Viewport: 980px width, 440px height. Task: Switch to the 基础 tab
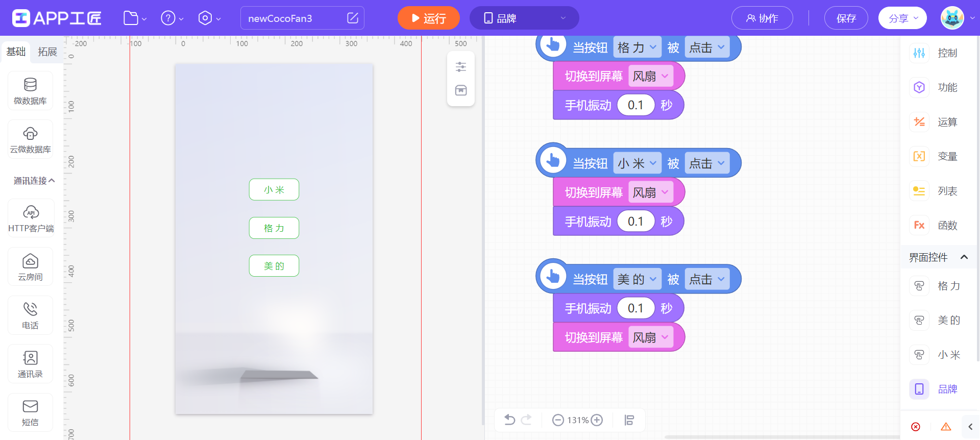(x=16, y=52)
